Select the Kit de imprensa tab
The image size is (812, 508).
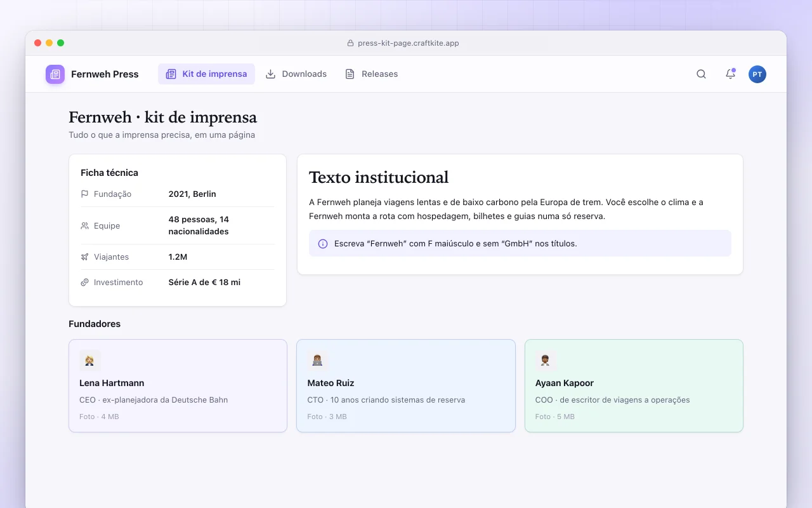[x=206, y=74]
